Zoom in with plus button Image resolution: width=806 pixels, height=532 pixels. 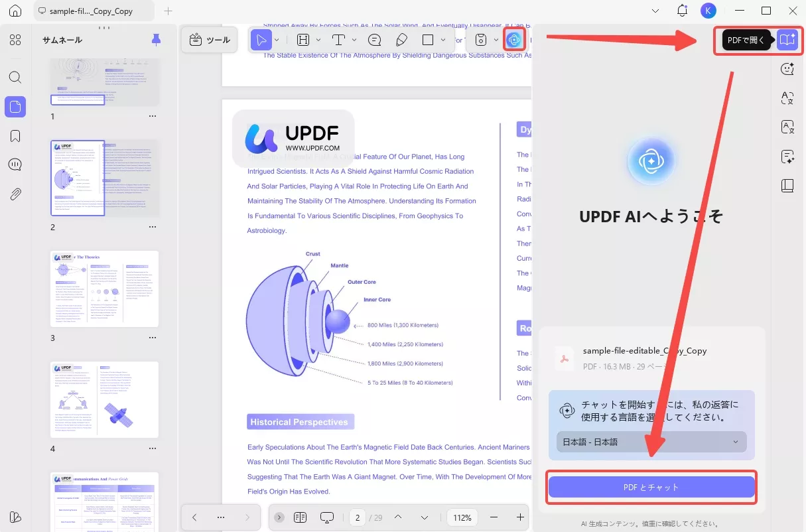click(520, 517)
